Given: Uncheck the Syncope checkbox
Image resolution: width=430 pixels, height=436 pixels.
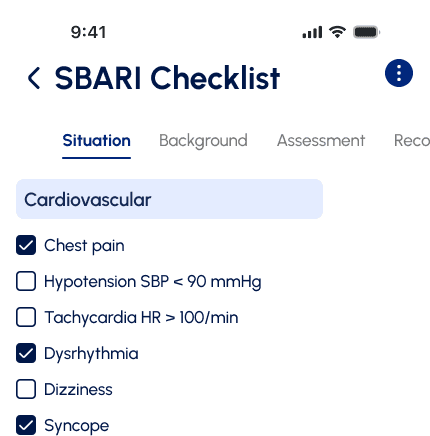Looking at the screenshot, I should [x=26, y=425].
